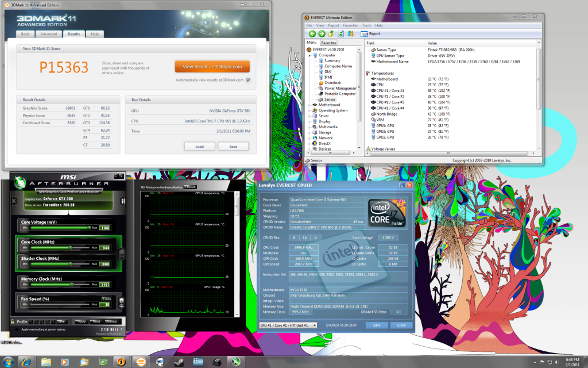Toggle automatic view results at 3DMark.com checkbox
588x368 pixels.
(248, 80)
